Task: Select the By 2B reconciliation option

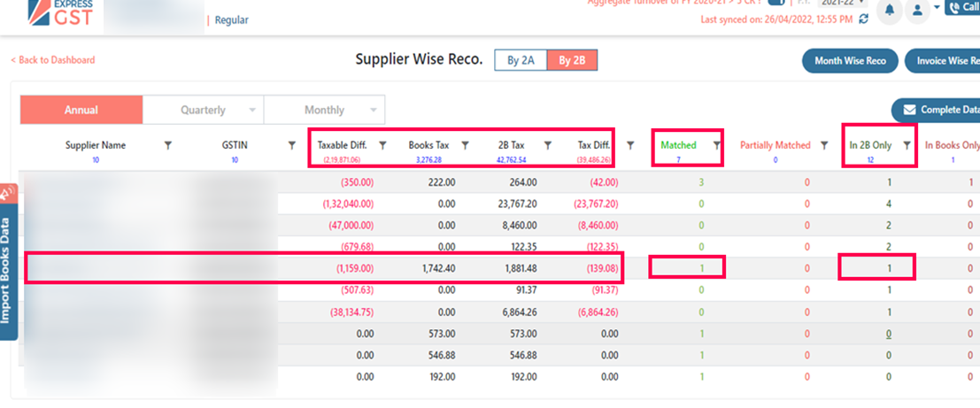Action: [x=573, y=60]
